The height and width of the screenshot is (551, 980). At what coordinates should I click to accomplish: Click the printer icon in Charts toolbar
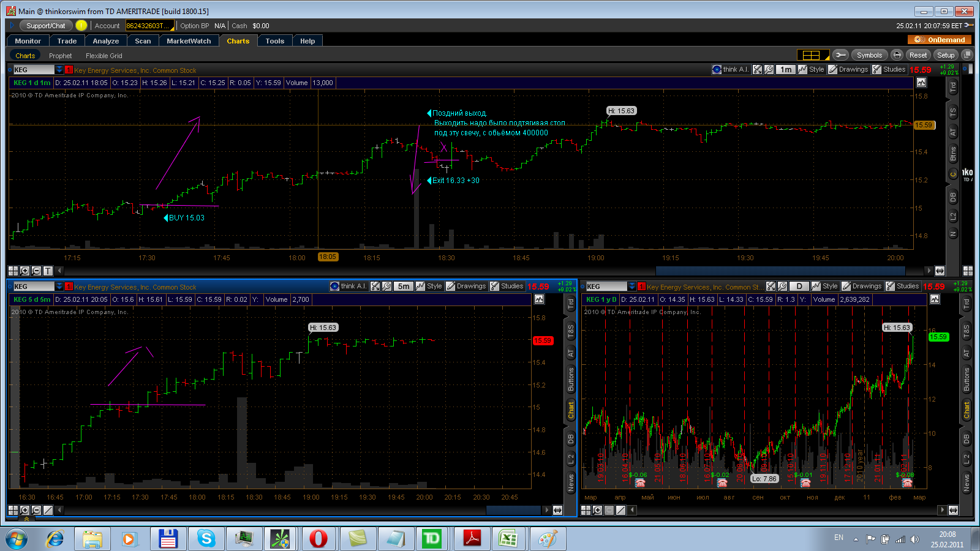click(x=897, y=55)
